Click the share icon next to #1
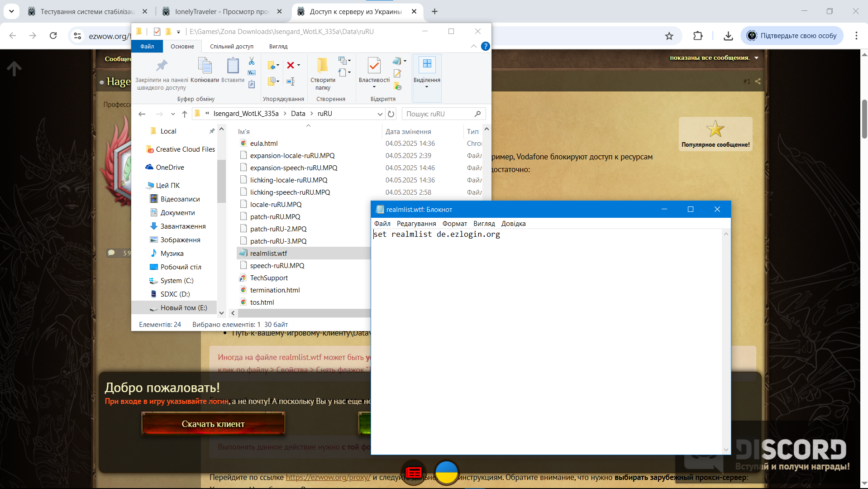The height and width of the screenshot is (489, 868). click(x=758, y=81)
